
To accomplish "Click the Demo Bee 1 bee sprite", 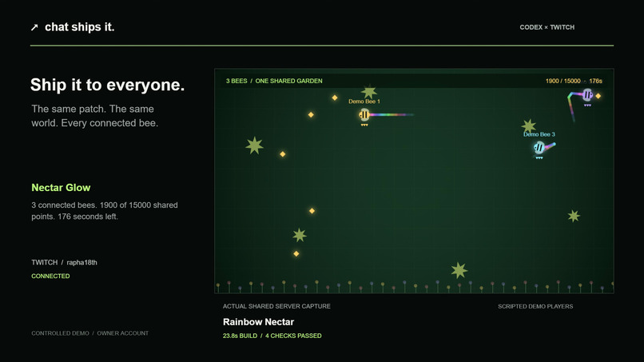I will click(x=364, y=115).
